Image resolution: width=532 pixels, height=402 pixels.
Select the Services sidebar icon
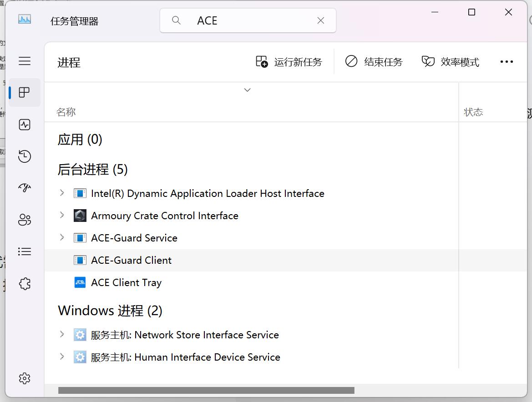coord(25,283)
